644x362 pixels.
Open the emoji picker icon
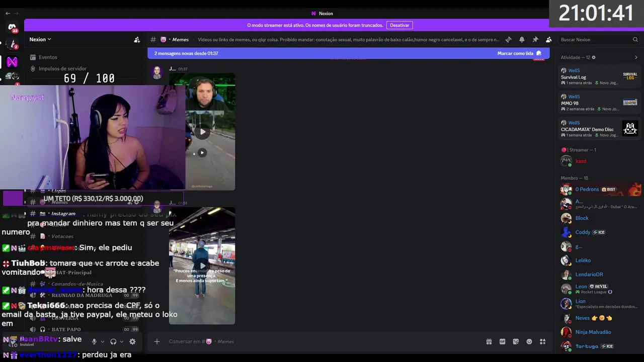(x=529, y=341)
